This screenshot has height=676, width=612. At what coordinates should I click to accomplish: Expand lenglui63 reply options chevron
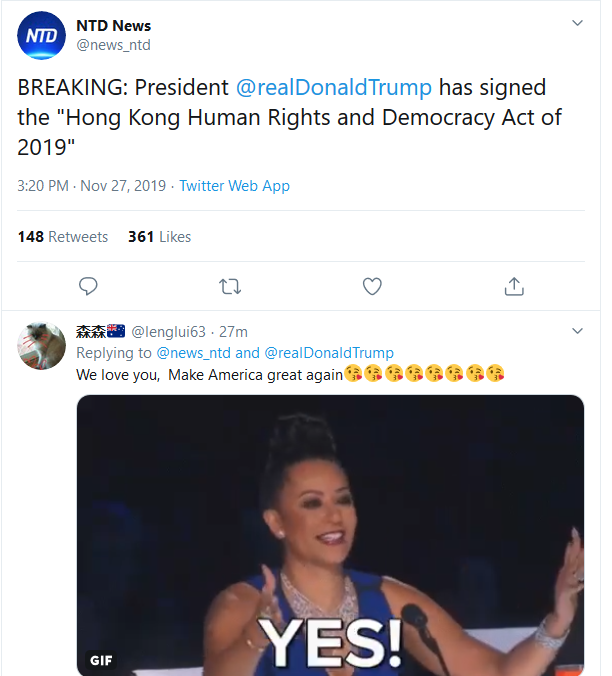point(577,331)
